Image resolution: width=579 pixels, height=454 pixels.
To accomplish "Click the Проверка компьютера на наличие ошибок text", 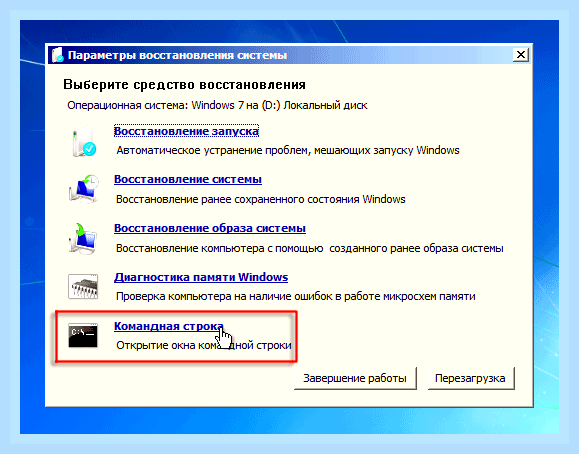I will click(295, 296).
